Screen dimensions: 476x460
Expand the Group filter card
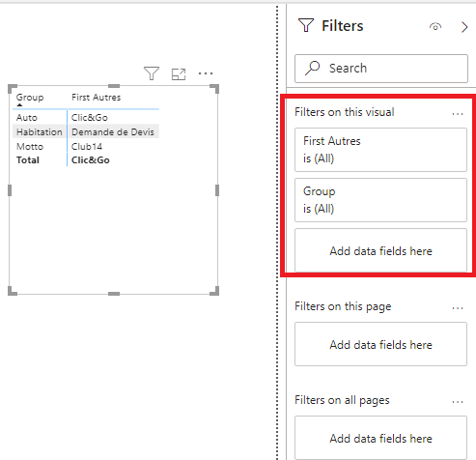[x=380, y=200]
